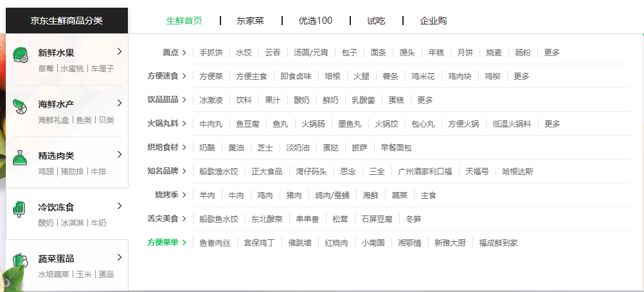This screenshot has width=644, height=292.
Task: Select 汤圆/元宵 link
Action: 311,53
